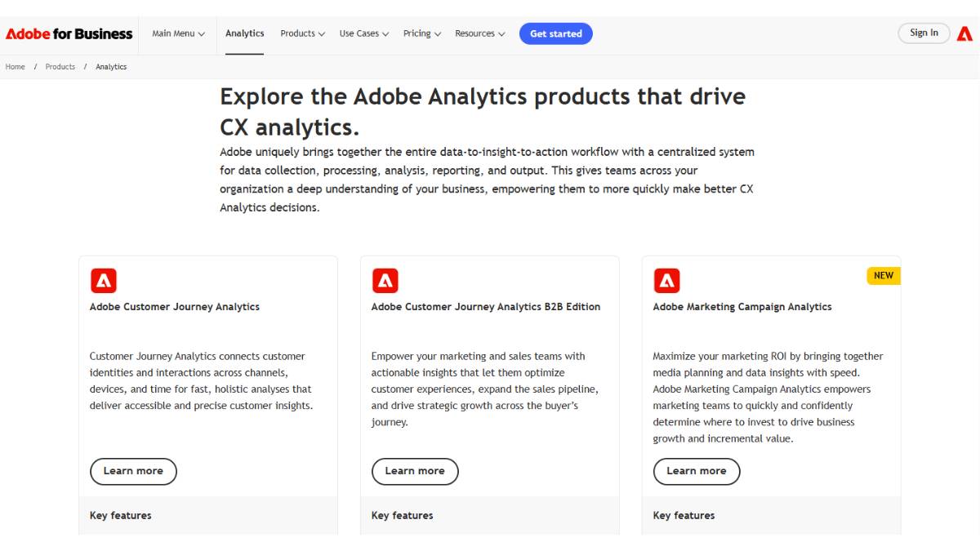Click Analytics in the breadcrumb
Viewport: 980px width, 551px height.
click(x=111, y=67)
